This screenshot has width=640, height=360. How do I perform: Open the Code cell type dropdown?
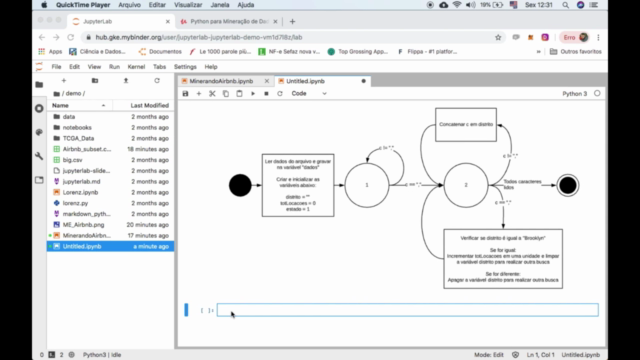(309, 93)
